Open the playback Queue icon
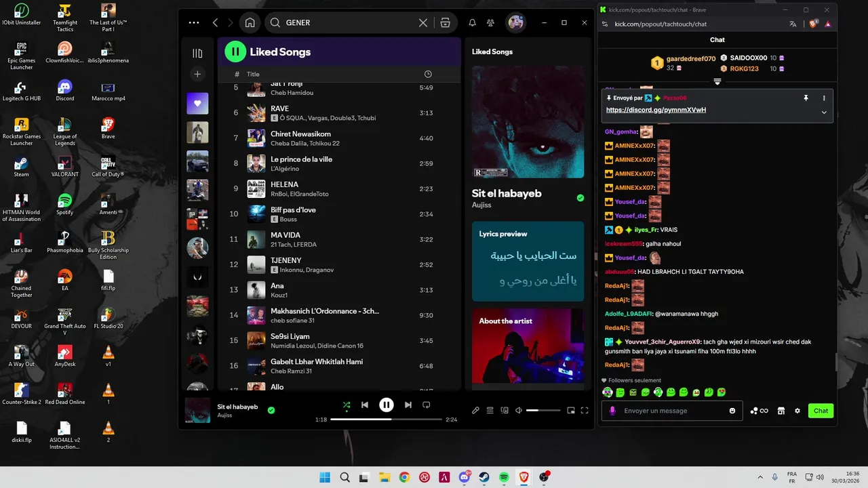The height and width of the screenshot is (488, 868). tap(490, 410)
